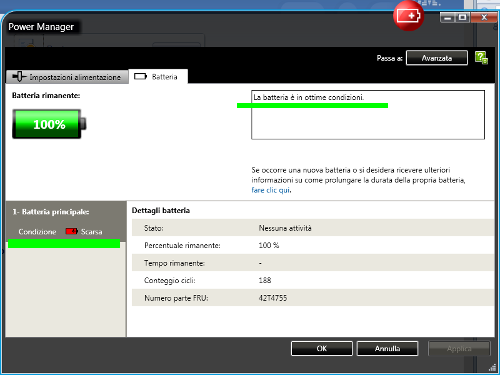Click the red Scarsa battery condition icon
The height and width of the screenshot is (375, 500).
tap(71, 231)
